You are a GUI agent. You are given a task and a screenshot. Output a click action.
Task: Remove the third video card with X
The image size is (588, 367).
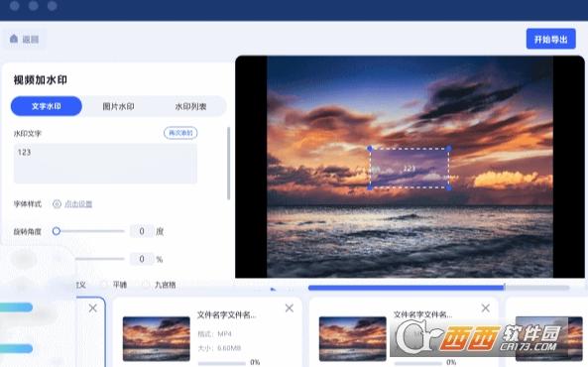click(x=485, y=308)
